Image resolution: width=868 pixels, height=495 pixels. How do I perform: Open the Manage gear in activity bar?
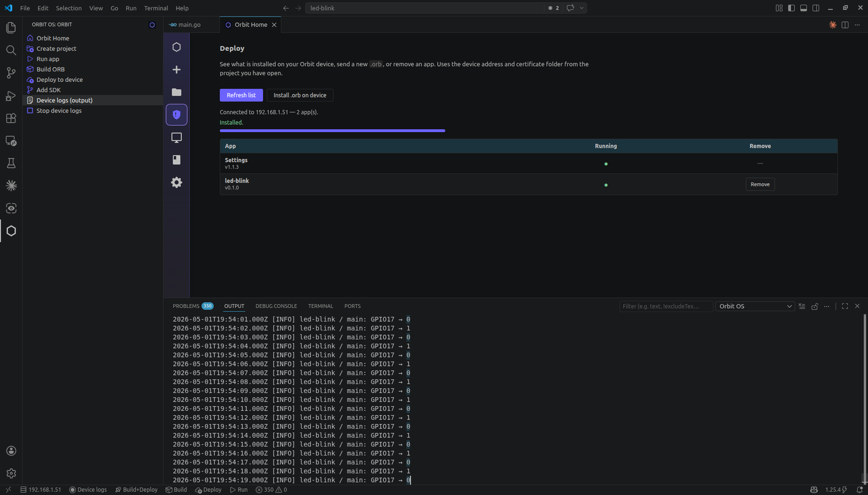point(11,473)
